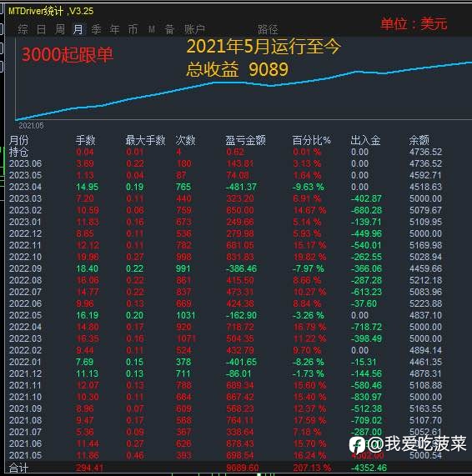Open the 备 notes tab
The image size is (472, 476).
[x=169, y=29]
